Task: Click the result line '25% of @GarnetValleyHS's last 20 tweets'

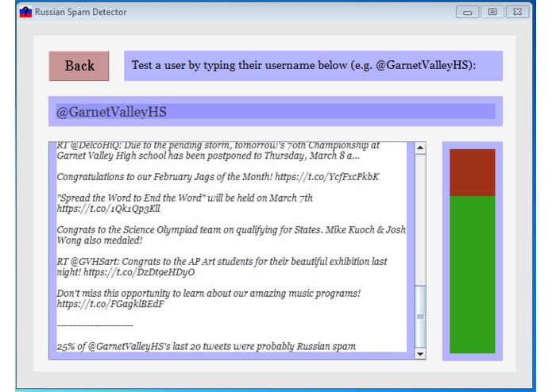Action: [207, 346]
